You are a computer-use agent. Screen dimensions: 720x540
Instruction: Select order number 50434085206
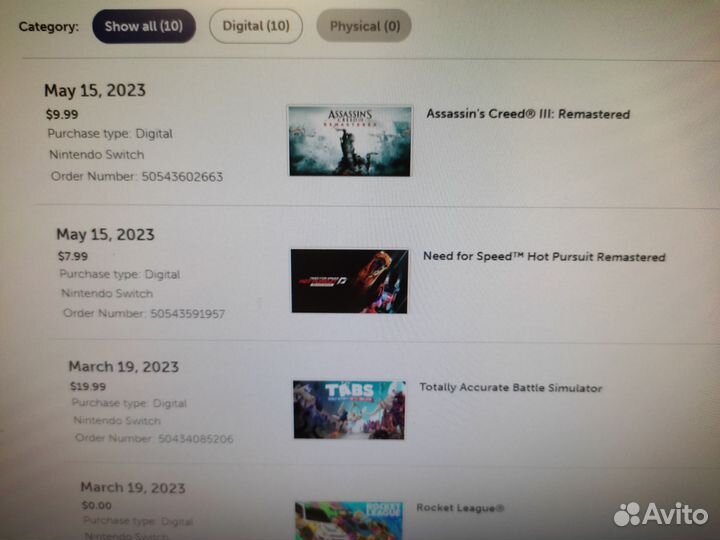(196, 438)
